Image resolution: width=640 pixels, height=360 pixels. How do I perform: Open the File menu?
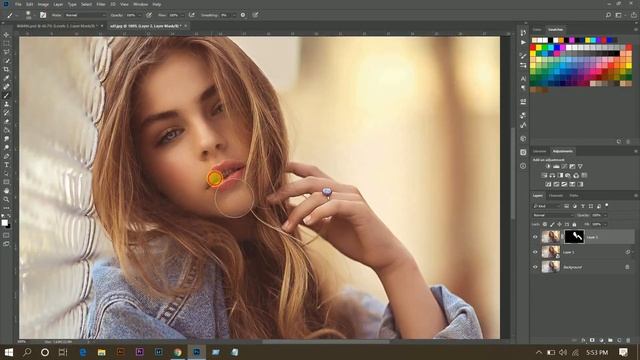[x=18, y=4]
